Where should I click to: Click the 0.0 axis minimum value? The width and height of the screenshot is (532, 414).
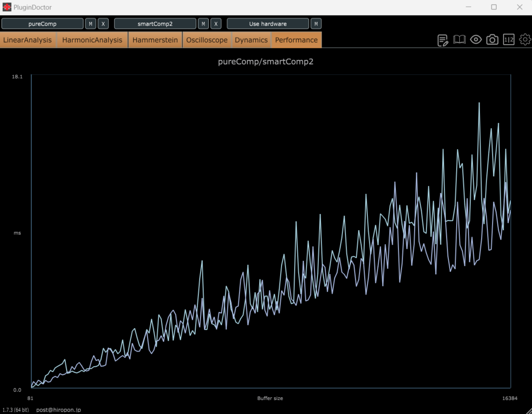tap(17, 390)
